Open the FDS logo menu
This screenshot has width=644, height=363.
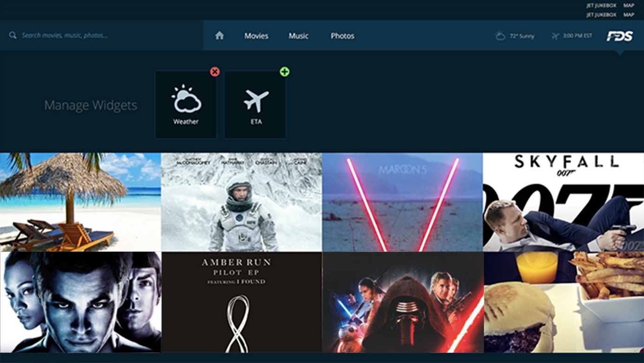tap(619, 36)
